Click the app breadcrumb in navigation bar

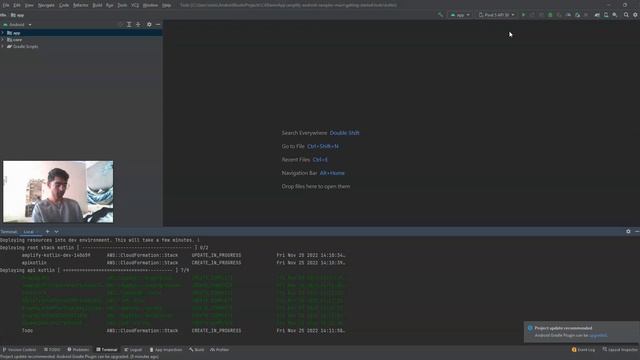18,15
